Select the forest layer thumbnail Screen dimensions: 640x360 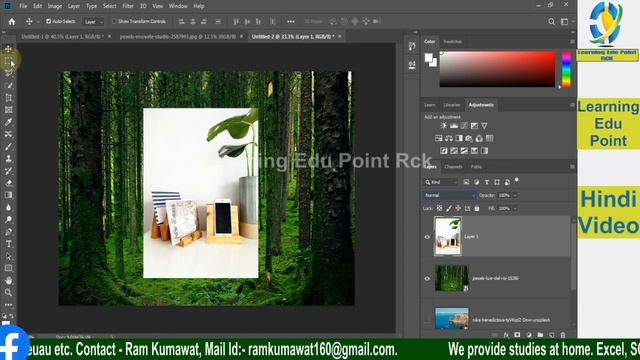451,278
